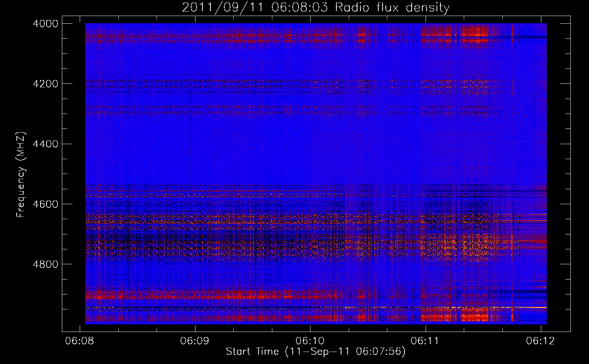The width and height of the screenshot is (589, 364).
Task: Click the 06:11 time tick label
Action: 425,341
